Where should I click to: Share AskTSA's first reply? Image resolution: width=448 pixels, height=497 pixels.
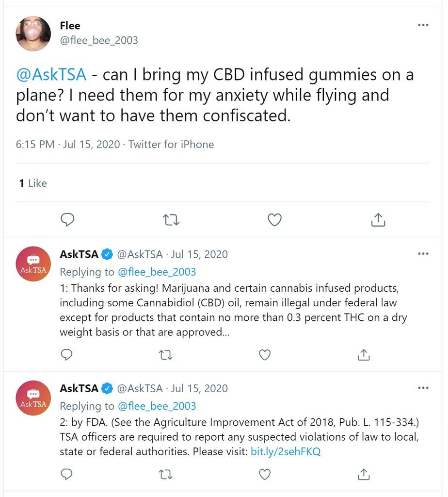(x=364, y=355)
